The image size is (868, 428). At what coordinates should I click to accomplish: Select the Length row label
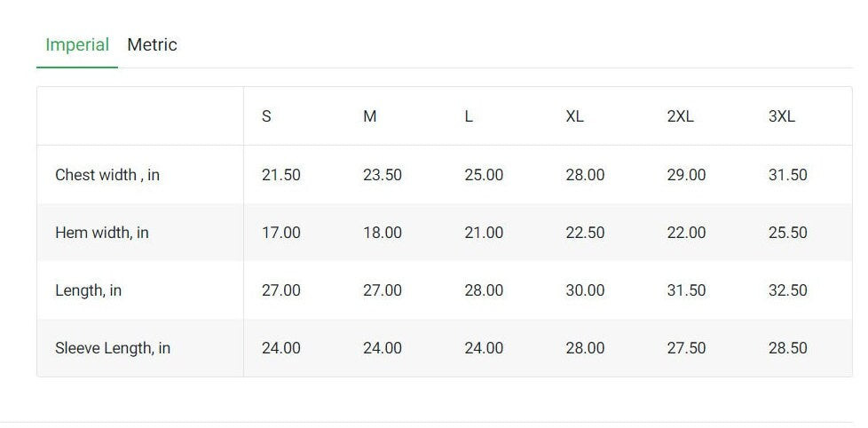point(88,290)
